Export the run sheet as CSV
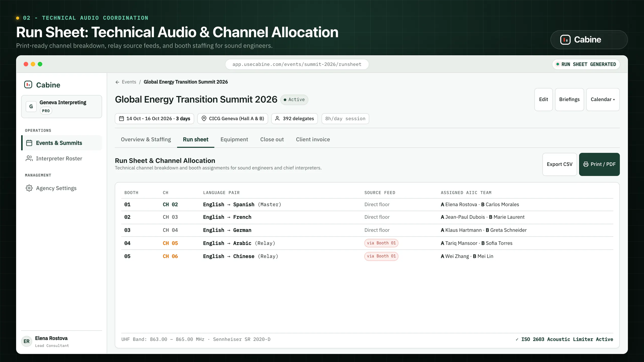Image resolution: width=644 pixels, height=362 pixels. point(559,164)
